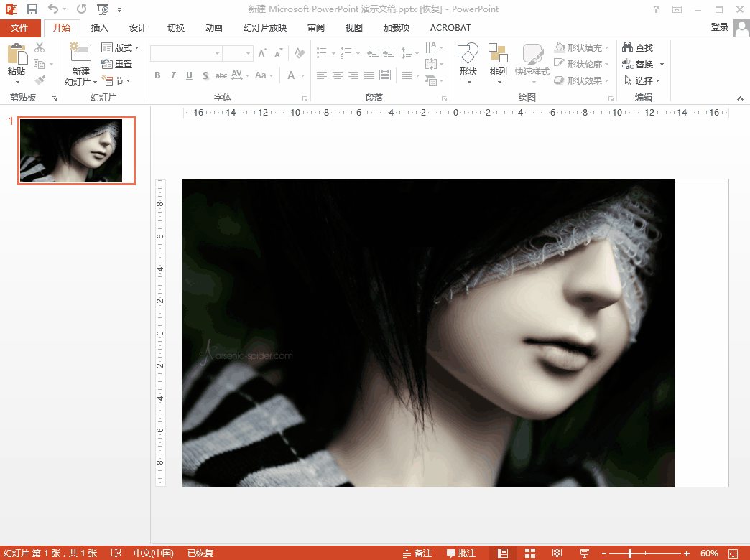Switch to the Design (设计) tab
This screenshot has height=560, width=750.
138,28
